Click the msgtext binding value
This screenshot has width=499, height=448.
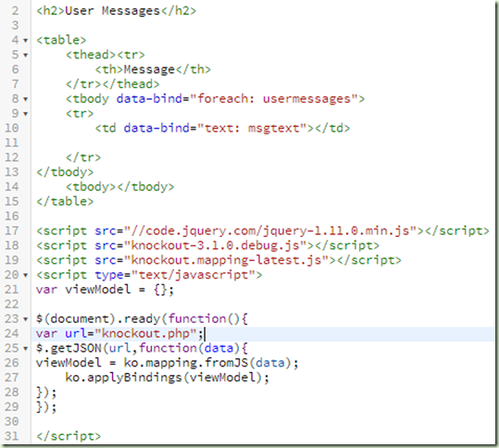tap(273, 129)
